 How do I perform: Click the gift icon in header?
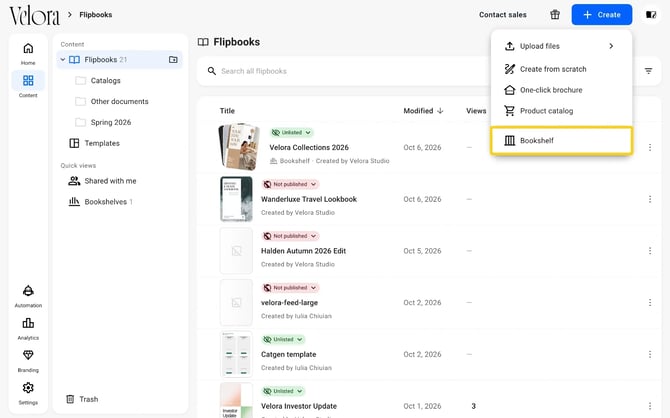point(555,15)
